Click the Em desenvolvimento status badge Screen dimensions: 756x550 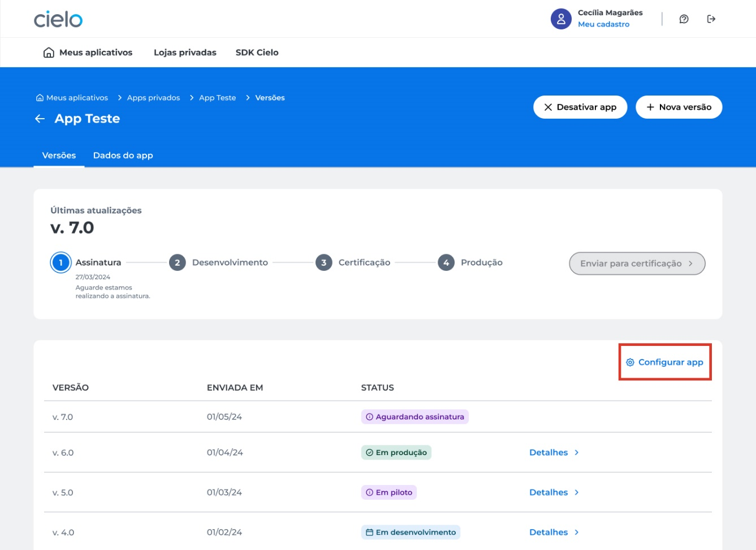pyautogui.click(x=411, y=532)
